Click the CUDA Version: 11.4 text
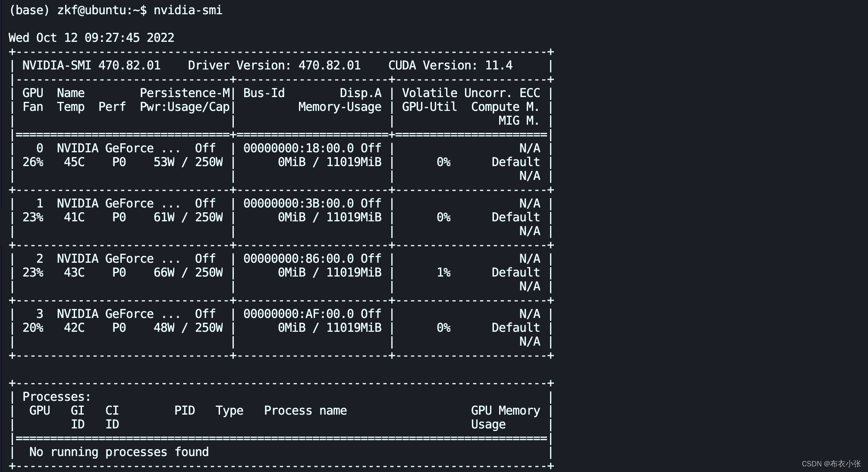The height and width of the screenshot is (472, 868). pyautogui.click(x=450, y=65)
